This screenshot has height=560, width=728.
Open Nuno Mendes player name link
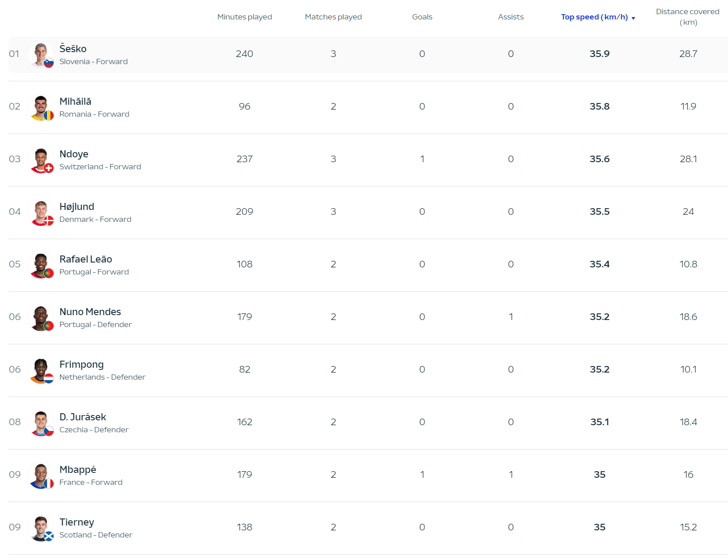(x=90, y=312)
